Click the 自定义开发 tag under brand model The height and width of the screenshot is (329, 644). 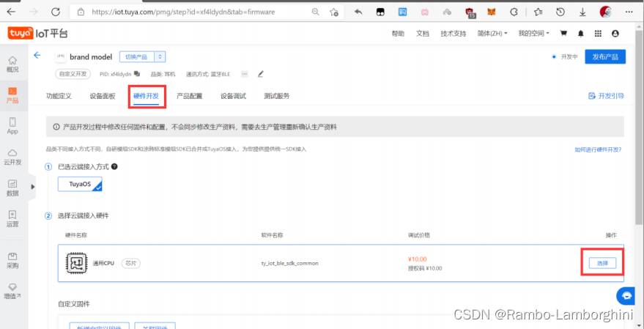[x=73, y=74]
